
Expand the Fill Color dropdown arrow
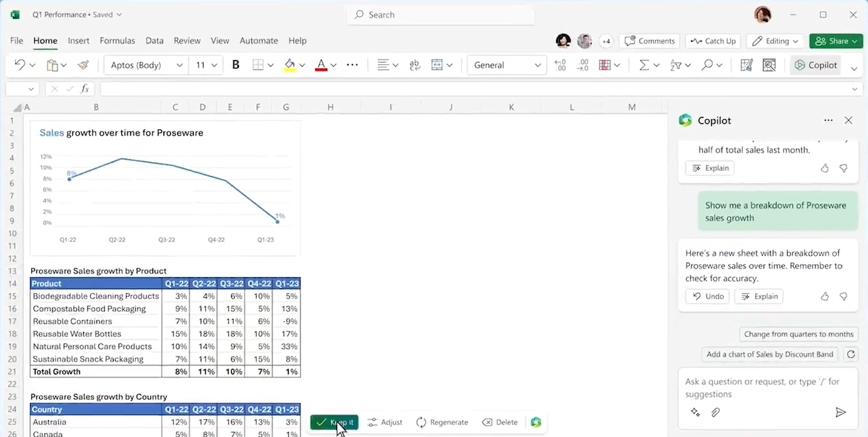point(301,65)
